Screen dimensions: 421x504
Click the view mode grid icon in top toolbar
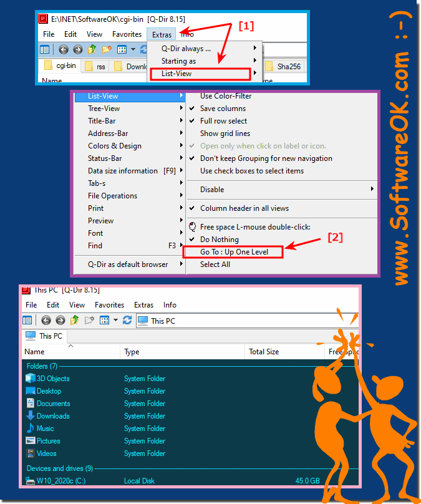(122, 49)
